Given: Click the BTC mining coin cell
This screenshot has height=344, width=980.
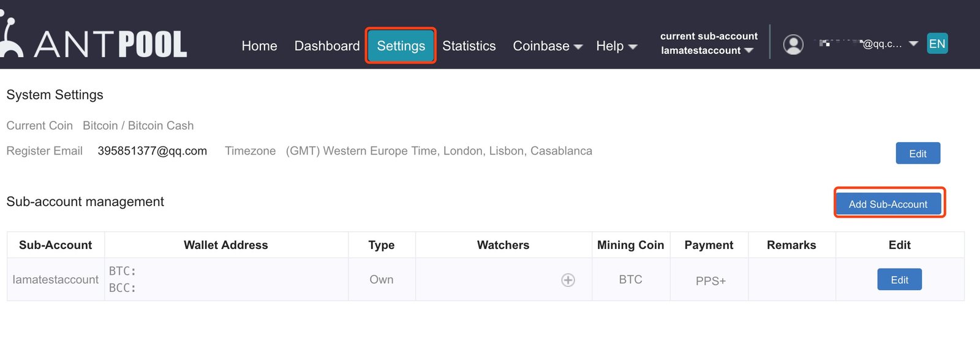Looking at the screenshot, I should pyautogui.click(x=631, y=280).
